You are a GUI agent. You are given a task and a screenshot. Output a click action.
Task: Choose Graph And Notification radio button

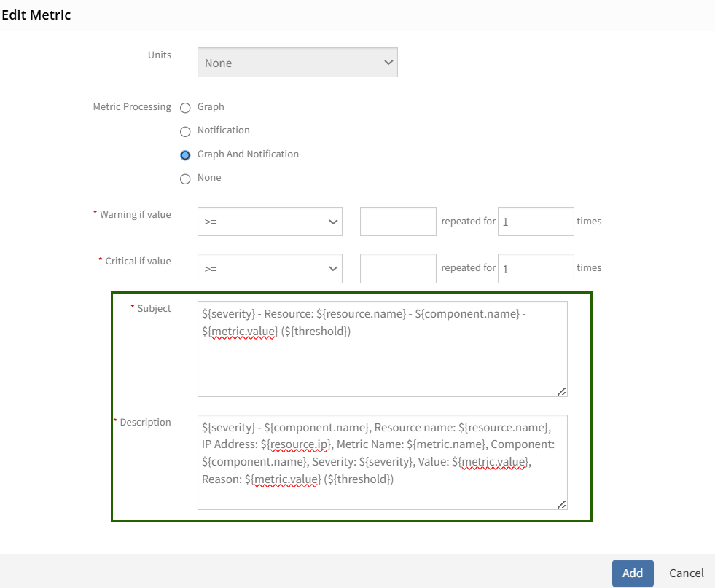(185, 155)
